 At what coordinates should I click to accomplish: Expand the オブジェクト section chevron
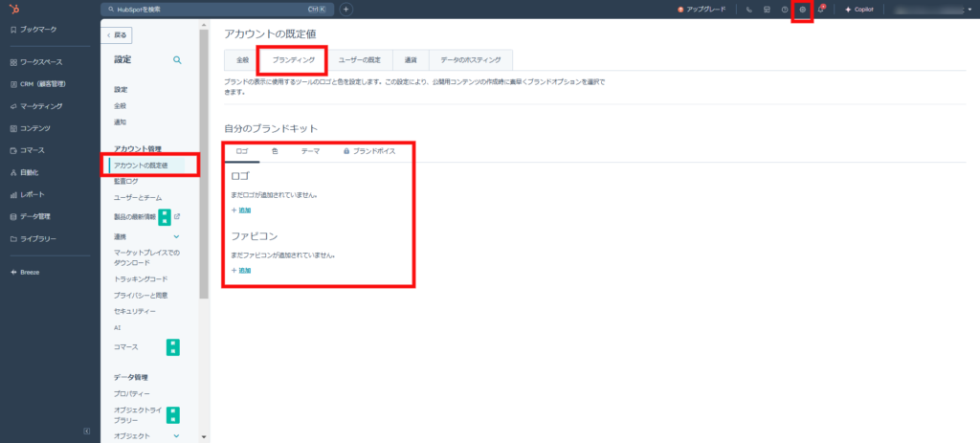coord(176,435)
